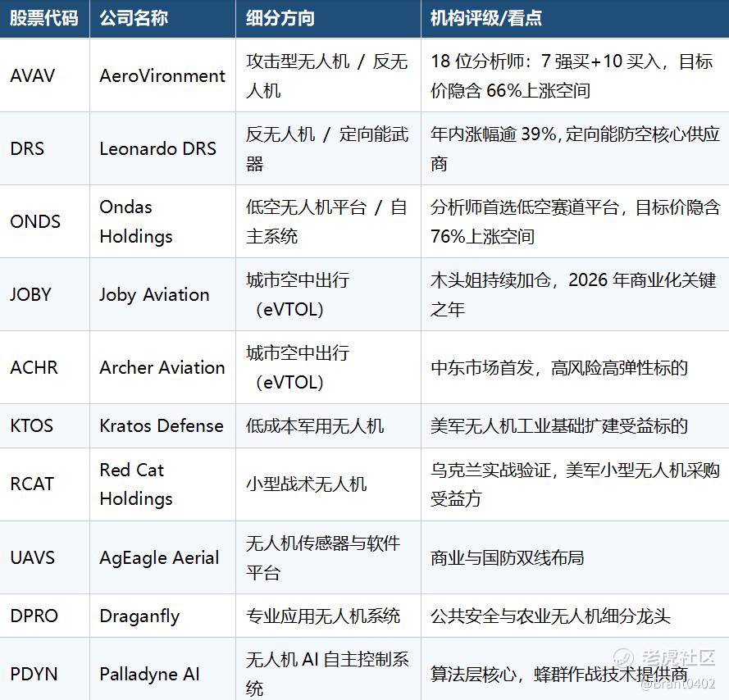This screenshot has width=729, height=700.
Task: Click the eVTOL direction cell in JOBY row
Action: tap(328, 294)
